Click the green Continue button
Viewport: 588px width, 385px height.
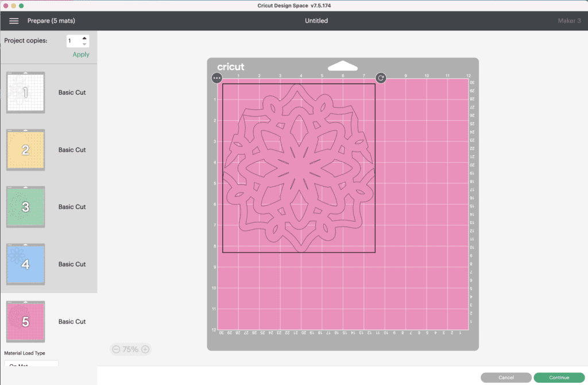(x=559, y=378)
